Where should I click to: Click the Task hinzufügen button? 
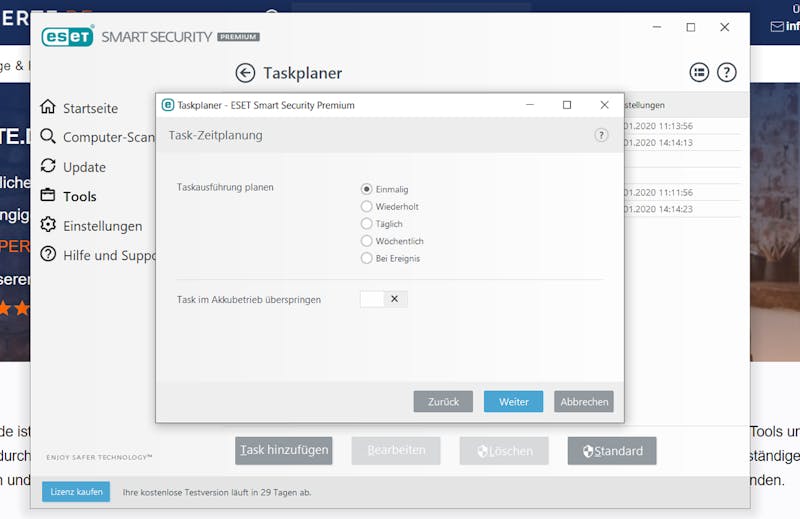284,451
